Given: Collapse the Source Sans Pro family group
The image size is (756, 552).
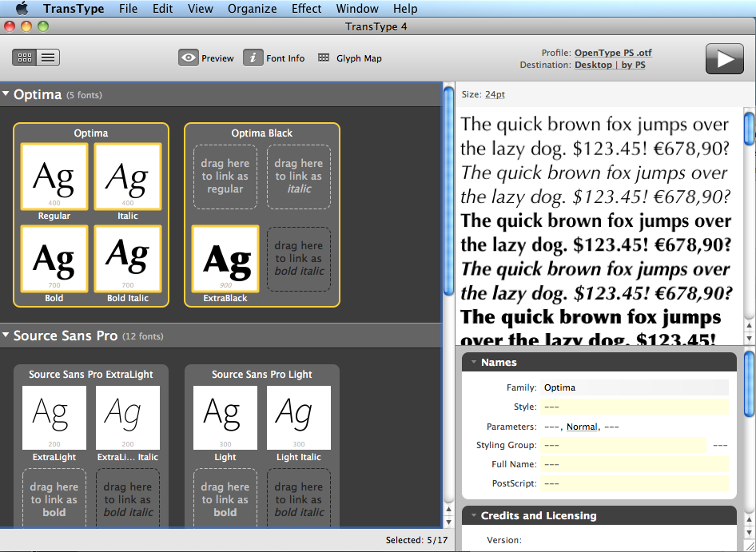Looking at the screenshot, I should [x=6, y=335].
